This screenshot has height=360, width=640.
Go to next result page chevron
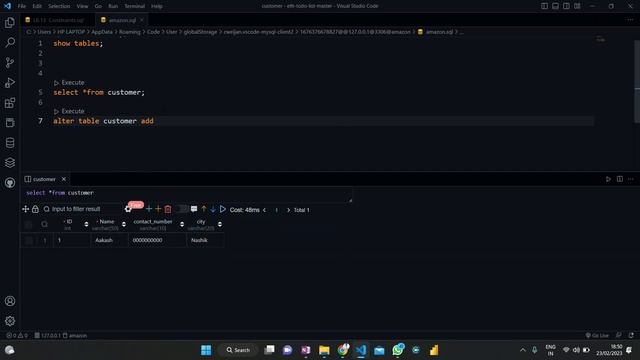[289, 210]
